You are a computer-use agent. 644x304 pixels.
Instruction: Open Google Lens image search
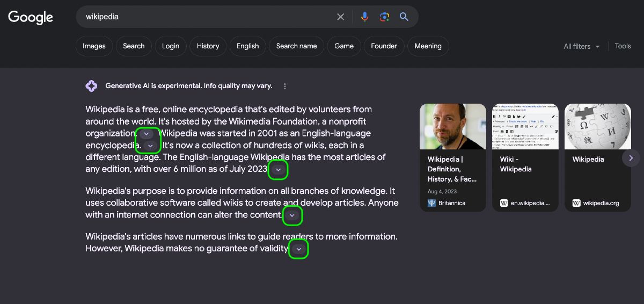[384, 17]
